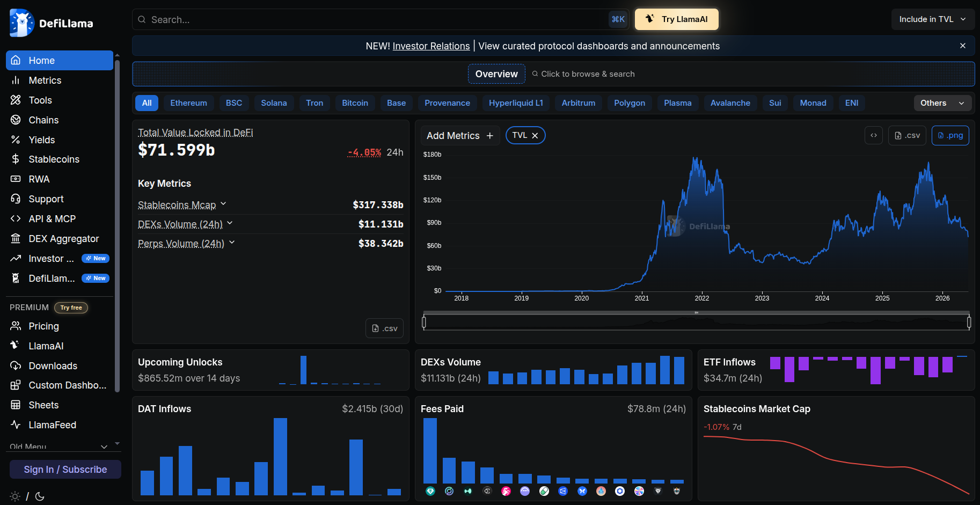Viewport: 980px width, 505px height.
Task: Launch DEX Aggregator from the sidebar
Action: pos(60,239)
